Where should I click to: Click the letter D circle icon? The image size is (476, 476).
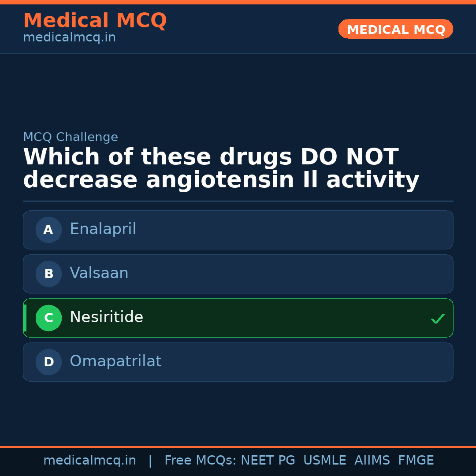point(48,362)
